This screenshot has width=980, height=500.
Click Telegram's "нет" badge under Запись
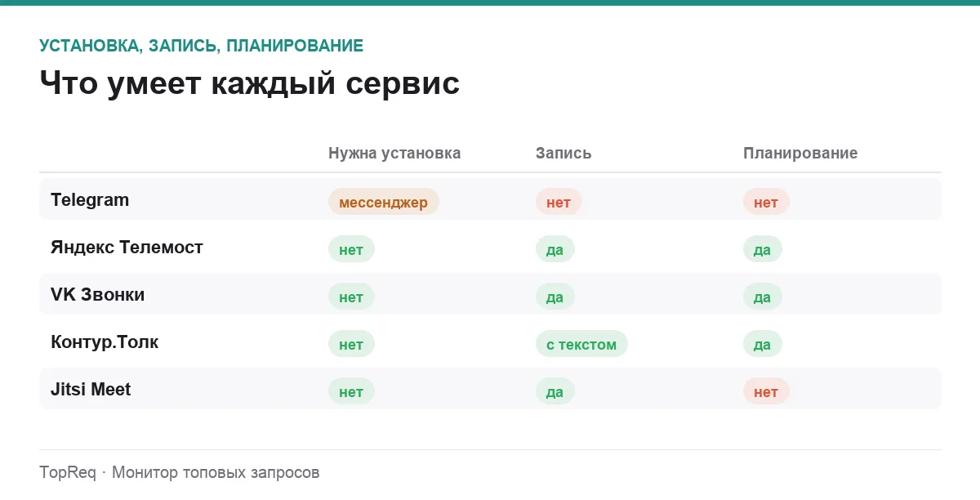click(x=559, y=202)
